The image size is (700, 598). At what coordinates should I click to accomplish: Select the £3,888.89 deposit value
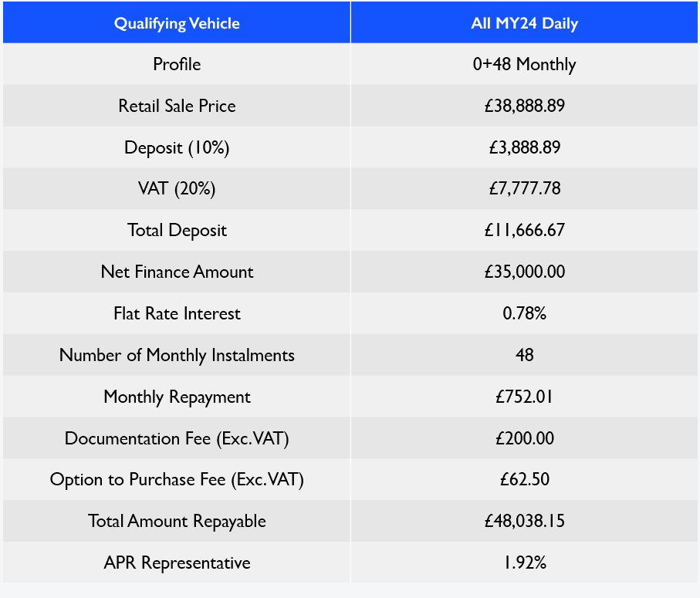click(x=524, y=147)
